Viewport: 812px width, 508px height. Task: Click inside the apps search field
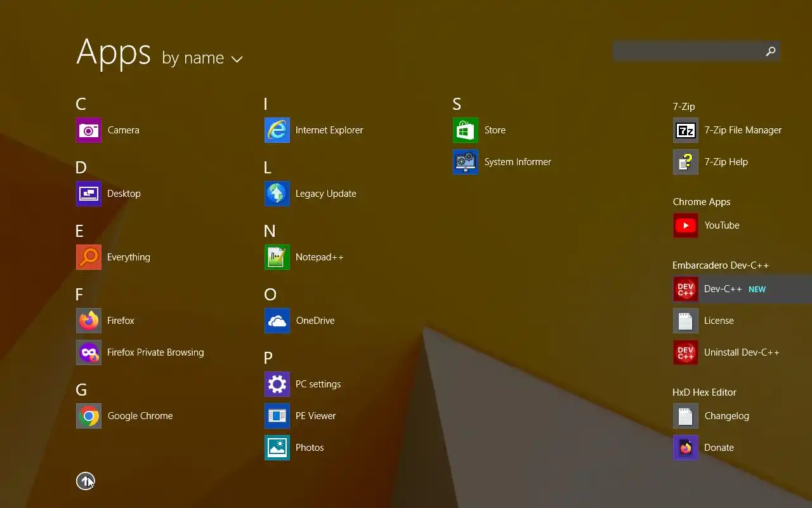pyautogui.click(x=687, y=51)
